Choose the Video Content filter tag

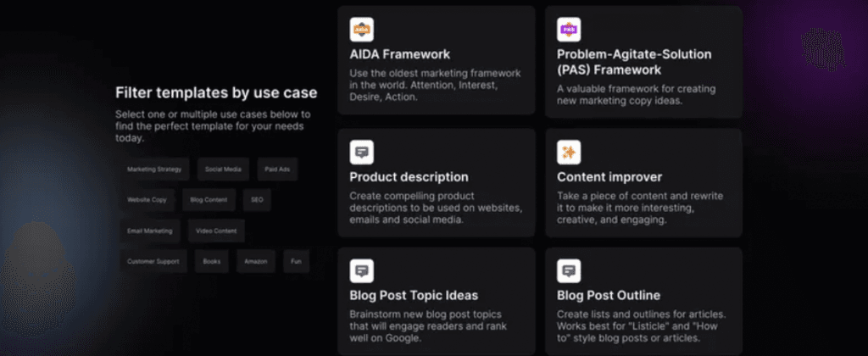pyautogui.click(x=216, y=231)
